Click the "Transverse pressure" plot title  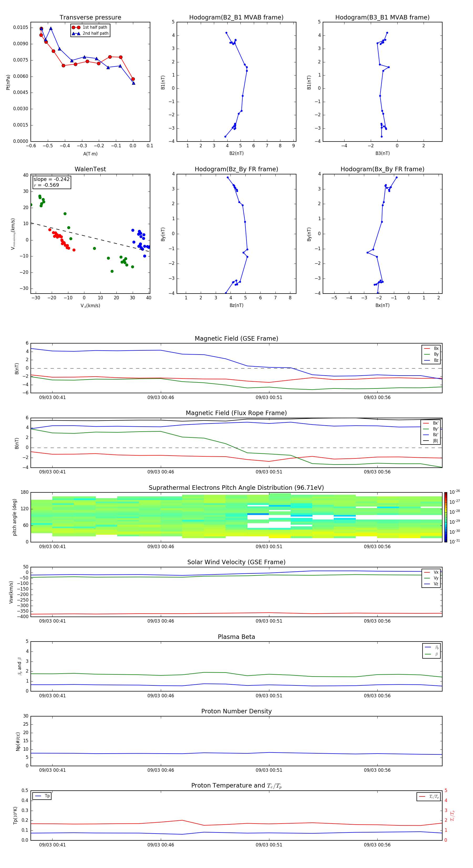coord(90,18)
